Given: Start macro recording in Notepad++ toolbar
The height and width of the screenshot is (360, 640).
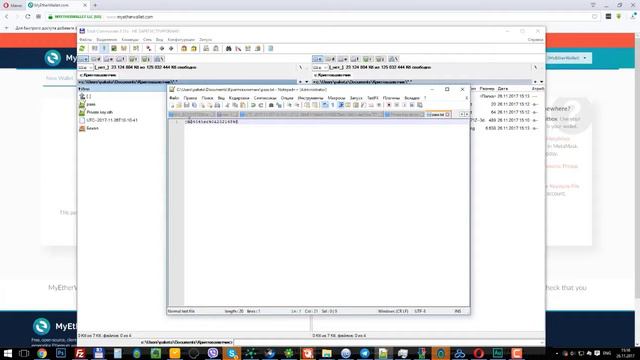Looking at the screenshot, I should coord(389,105).
